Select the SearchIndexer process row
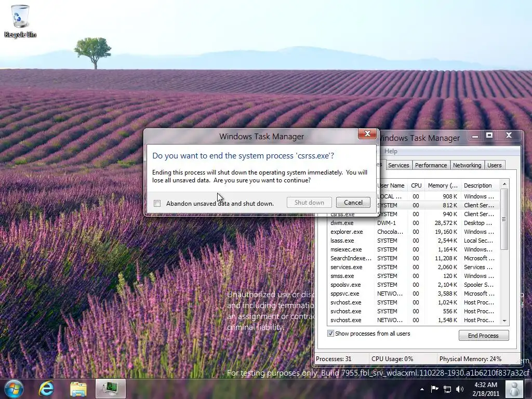 click(x=413, y=258)
